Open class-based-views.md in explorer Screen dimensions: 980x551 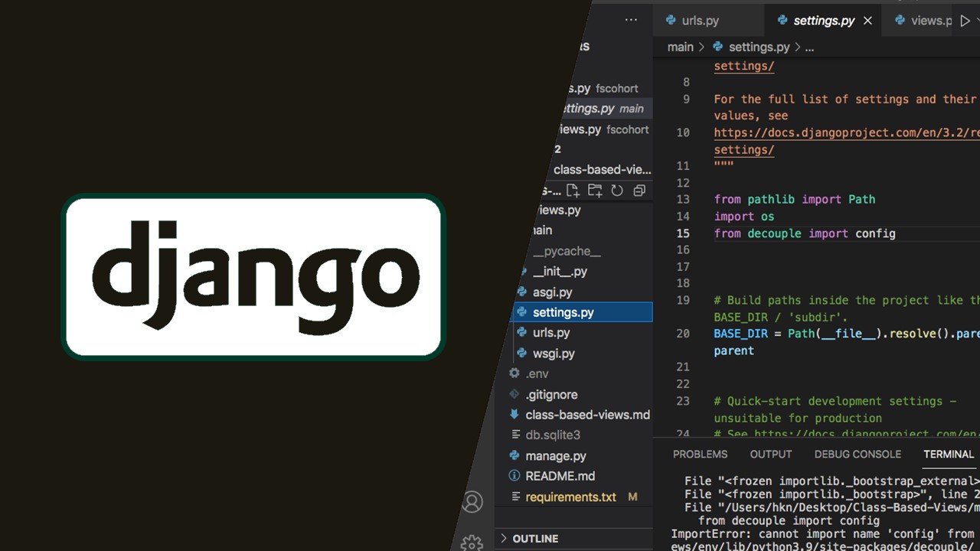tap(587, 415)
